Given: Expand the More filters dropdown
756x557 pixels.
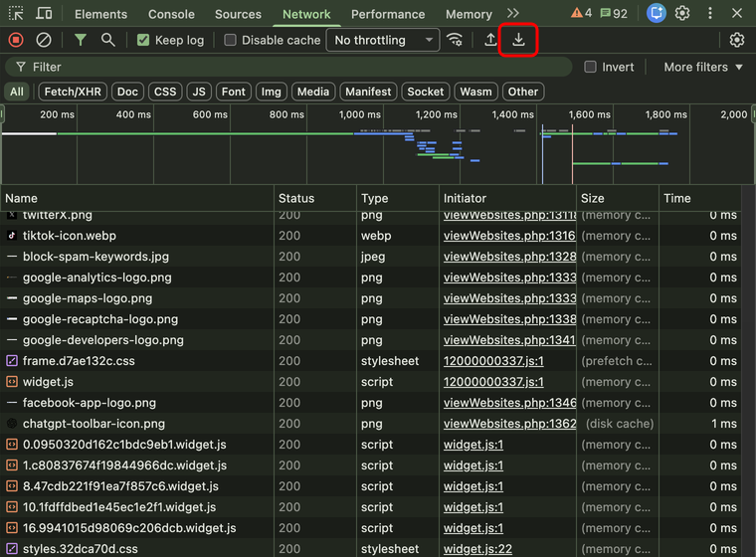Looking at the screenshot, I should 703,67.
